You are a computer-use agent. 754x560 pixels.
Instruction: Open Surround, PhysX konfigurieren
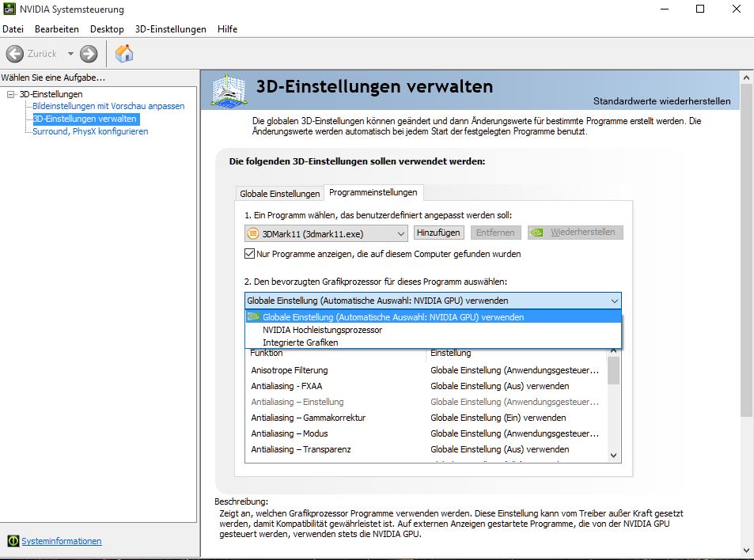[x=90, y=131]
